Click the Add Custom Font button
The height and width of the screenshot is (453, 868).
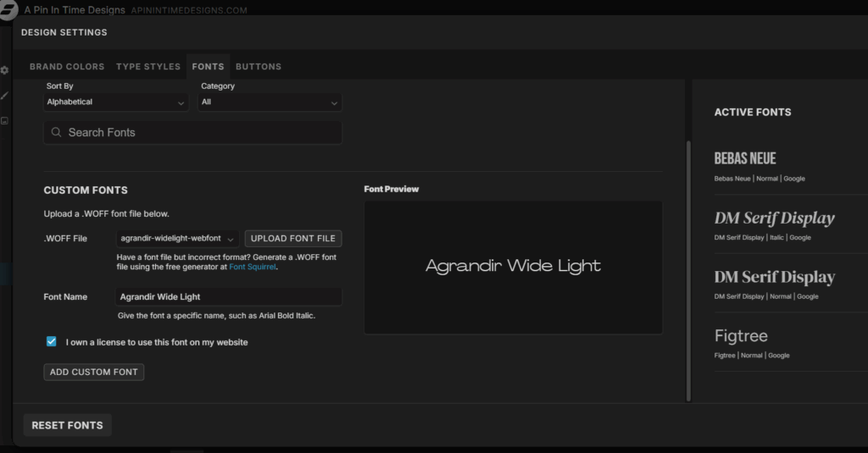pyautogui.click(x=93, y=372)
